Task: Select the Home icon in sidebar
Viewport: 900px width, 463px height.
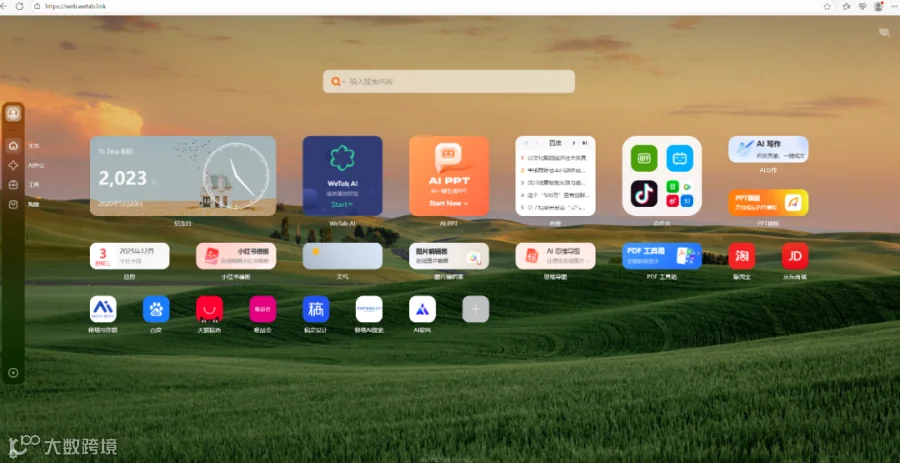Action: pyautogui.click(x=13, y=146)
